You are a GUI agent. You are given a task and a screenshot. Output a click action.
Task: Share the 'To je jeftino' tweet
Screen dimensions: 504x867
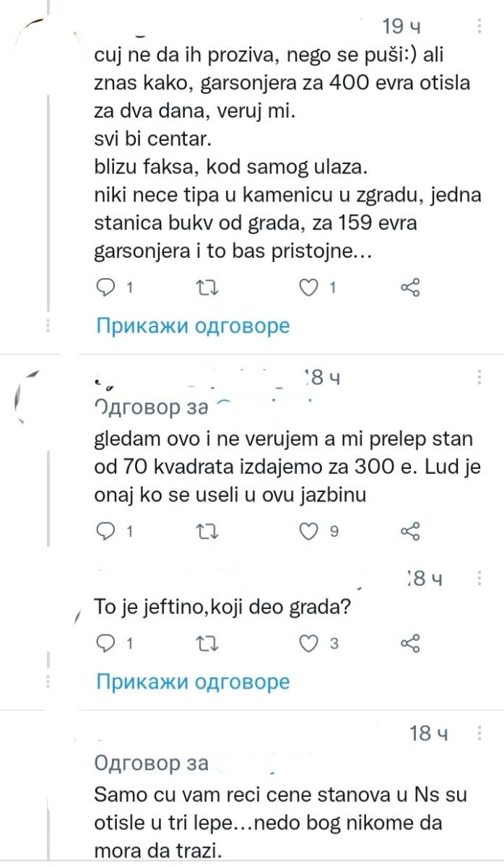coord(412,643)
